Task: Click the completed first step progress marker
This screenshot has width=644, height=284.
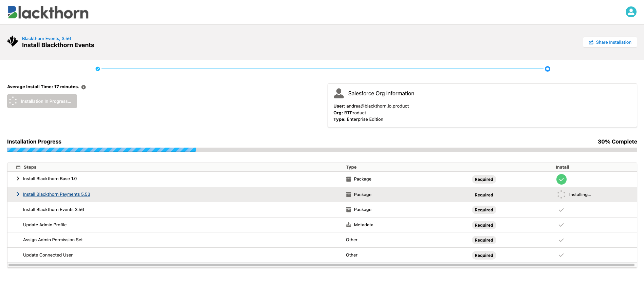Action: pyautogui.click(x=98, y=69)
